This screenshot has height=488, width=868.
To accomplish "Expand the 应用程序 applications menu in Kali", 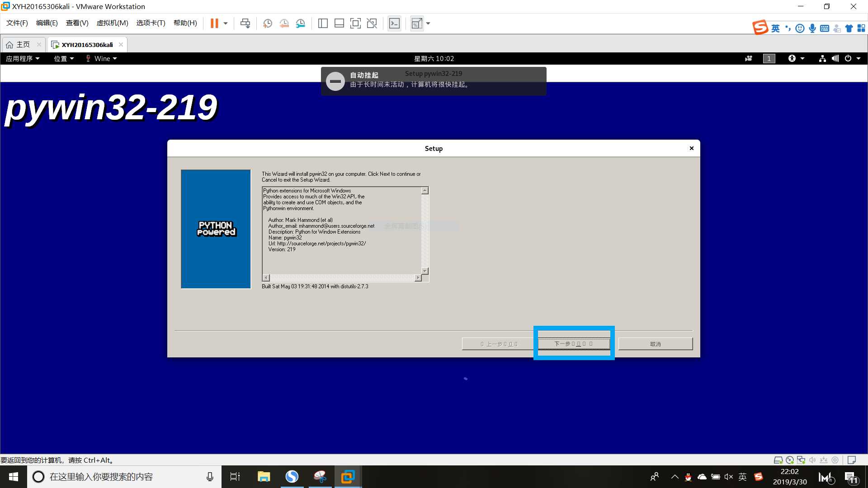I will 23,59.
